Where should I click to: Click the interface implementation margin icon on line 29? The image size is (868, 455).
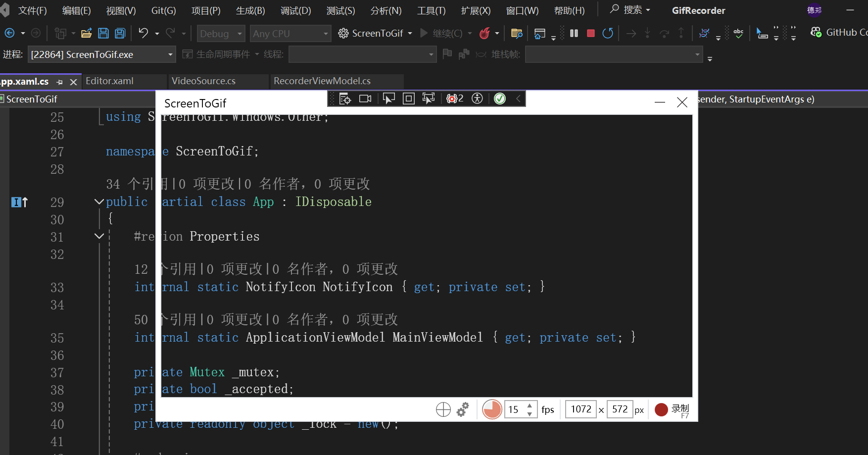point(20,202)
